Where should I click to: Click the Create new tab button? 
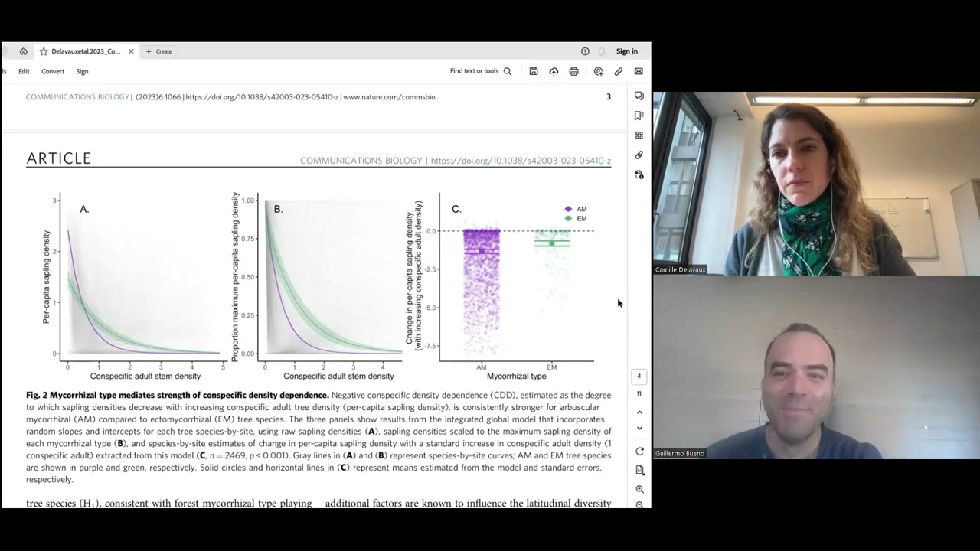pos(158,51)
